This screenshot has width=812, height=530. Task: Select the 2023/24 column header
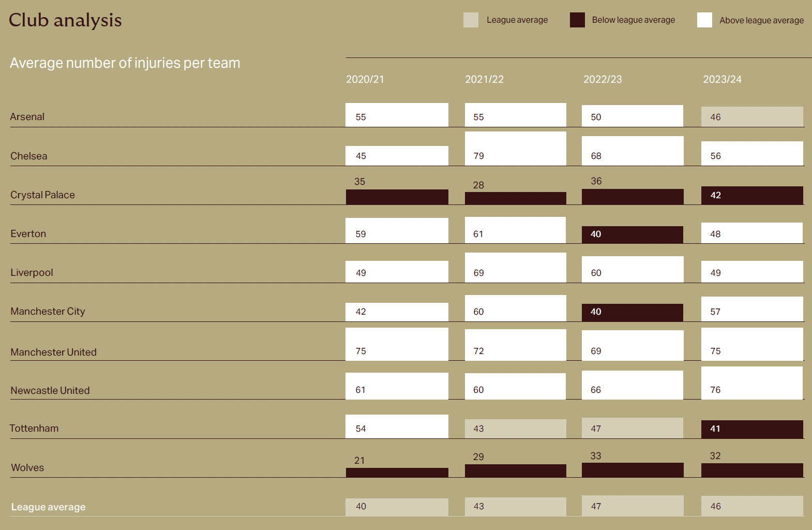[x=722, y=79]
